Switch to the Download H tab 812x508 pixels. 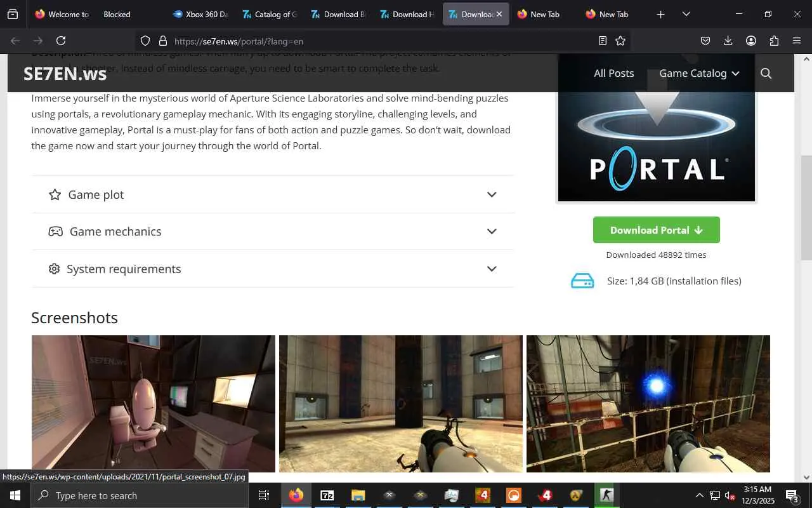click(407, 14)
